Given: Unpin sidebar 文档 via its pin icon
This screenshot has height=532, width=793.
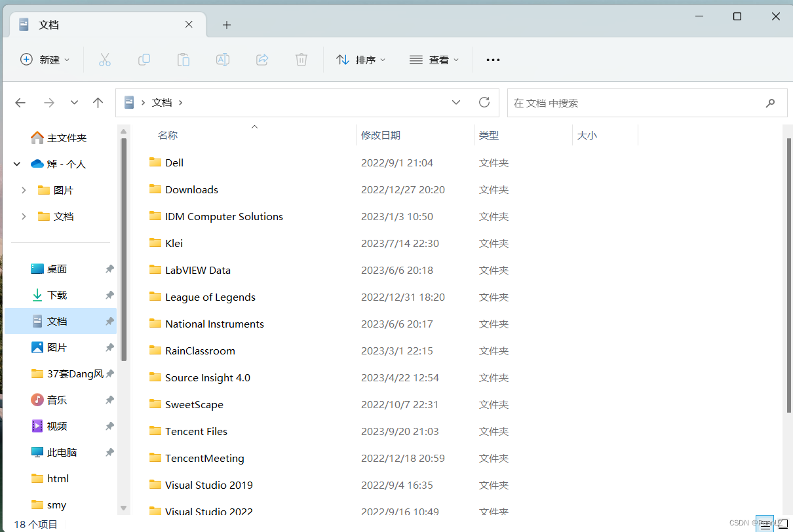Looking at the screenshot, I should (109, 321).
